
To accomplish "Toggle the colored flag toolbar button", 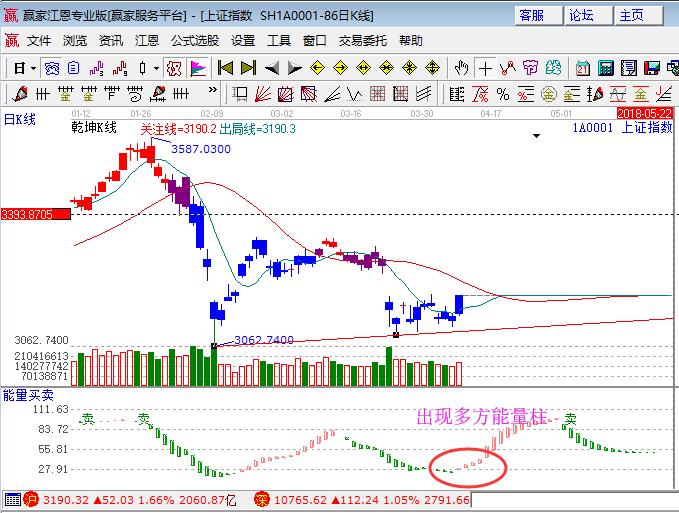I will coord(198,68).
